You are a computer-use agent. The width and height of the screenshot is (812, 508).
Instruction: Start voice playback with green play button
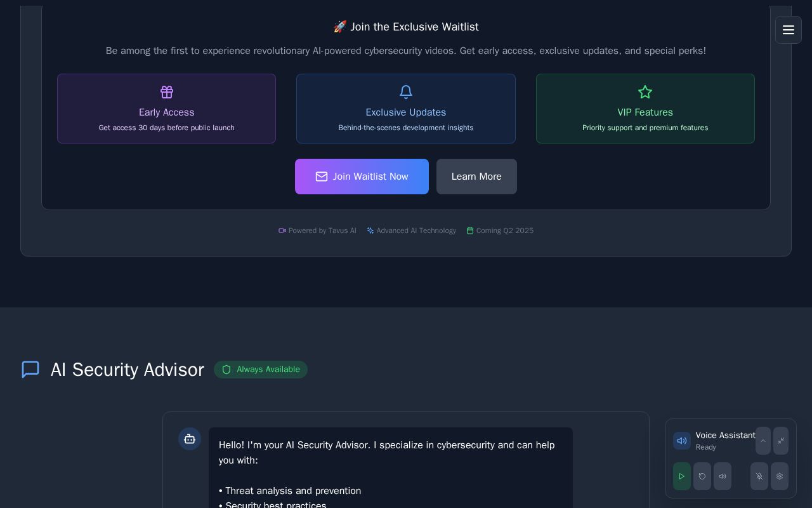point(682,476)
